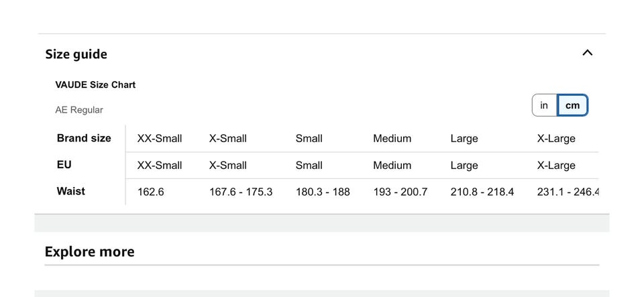
Task: Click the EU row header
Action: (x=64, y=165)
